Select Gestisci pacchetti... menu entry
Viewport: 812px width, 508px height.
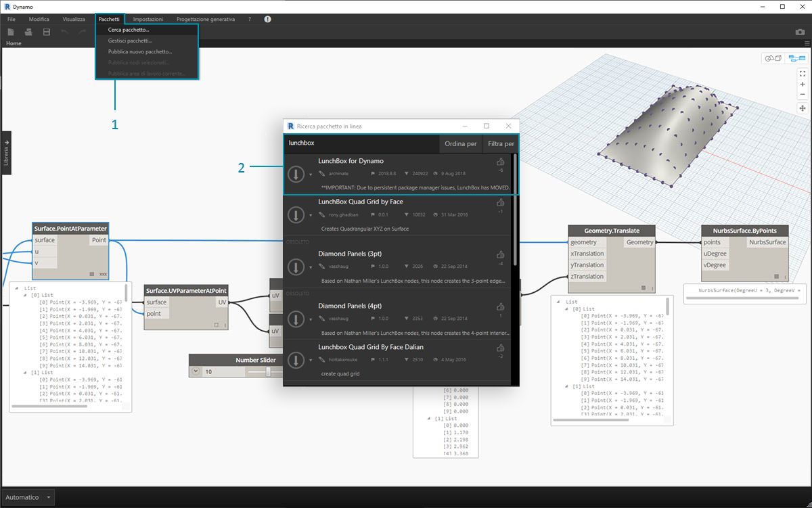(147, 41)
